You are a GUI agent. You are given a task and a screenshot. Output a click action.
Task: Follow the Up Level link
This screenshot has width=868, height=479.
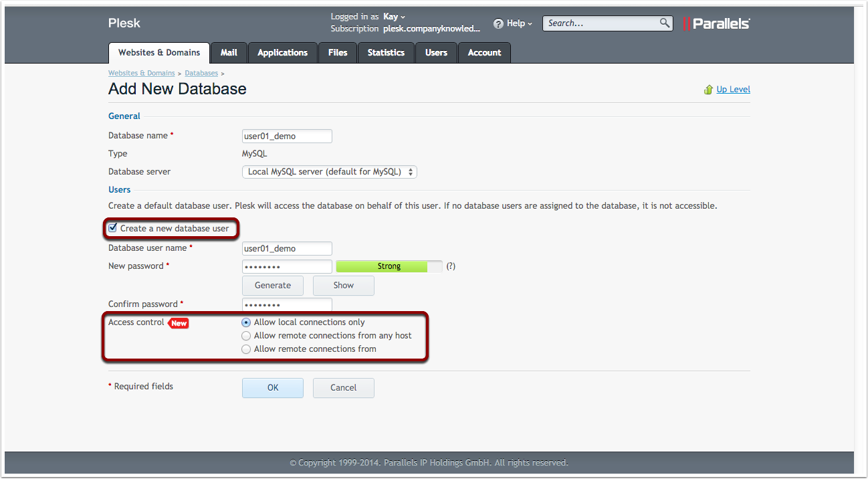734,90
